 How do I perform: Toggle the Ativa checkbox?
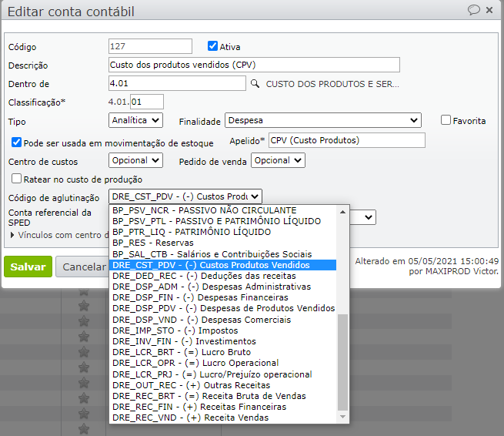[x=212, y=46]
